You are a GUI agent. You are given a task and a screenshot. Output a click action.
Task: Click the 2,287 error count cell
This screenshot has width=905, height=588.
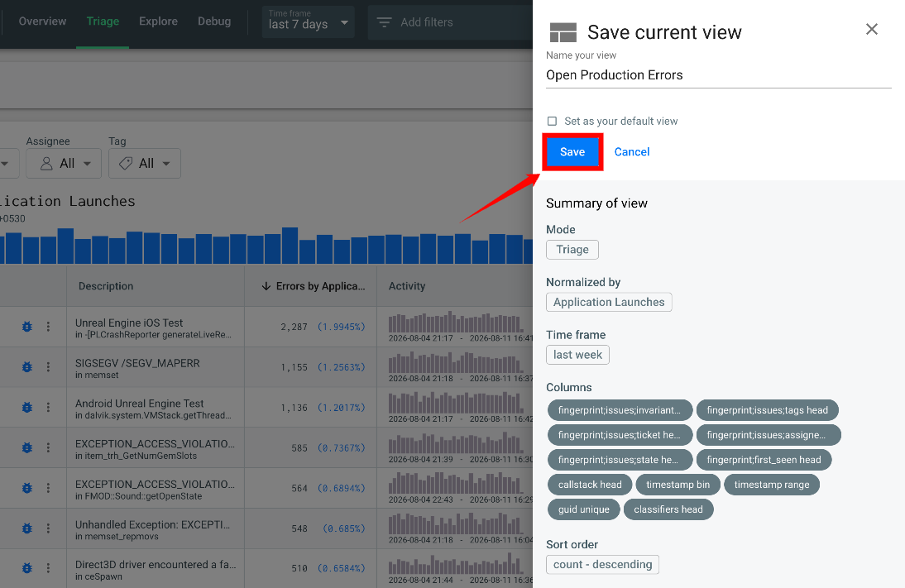click(x=294, y=327)
